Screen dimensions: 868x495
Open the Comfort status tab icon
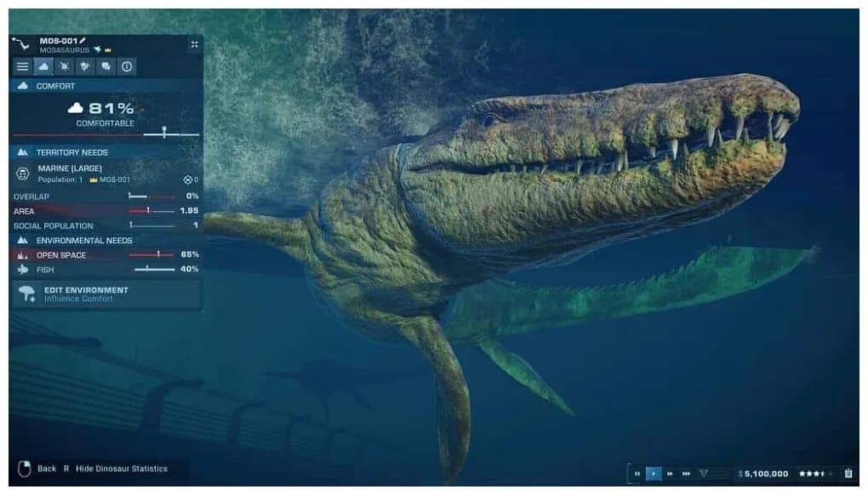(43, 66)
